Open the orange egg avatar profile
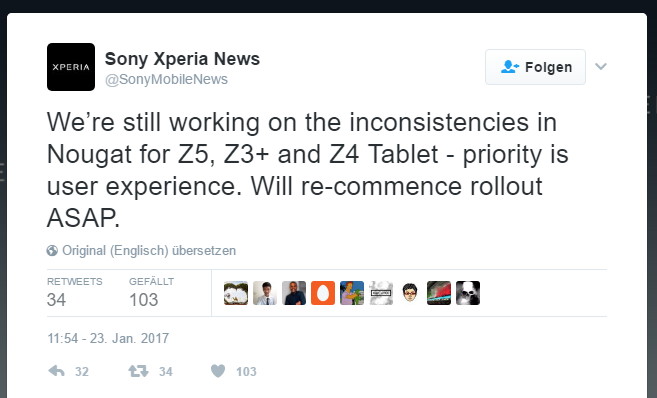 pyautogui.click(x=323, y=293)
